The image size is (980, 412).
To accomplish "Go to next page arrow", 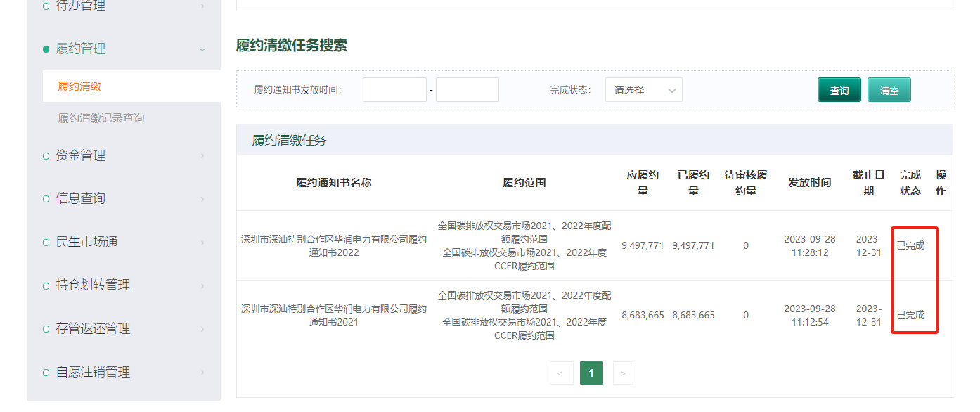I will 623,373.
